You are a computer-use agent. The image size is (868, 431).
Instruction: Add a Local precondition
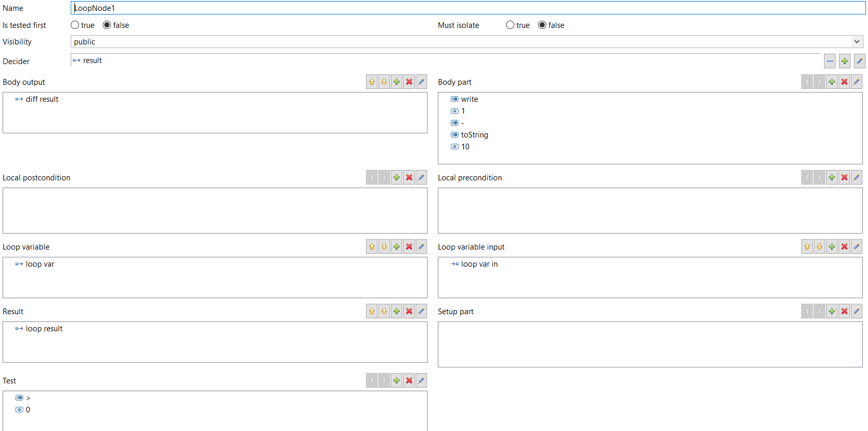832,177
